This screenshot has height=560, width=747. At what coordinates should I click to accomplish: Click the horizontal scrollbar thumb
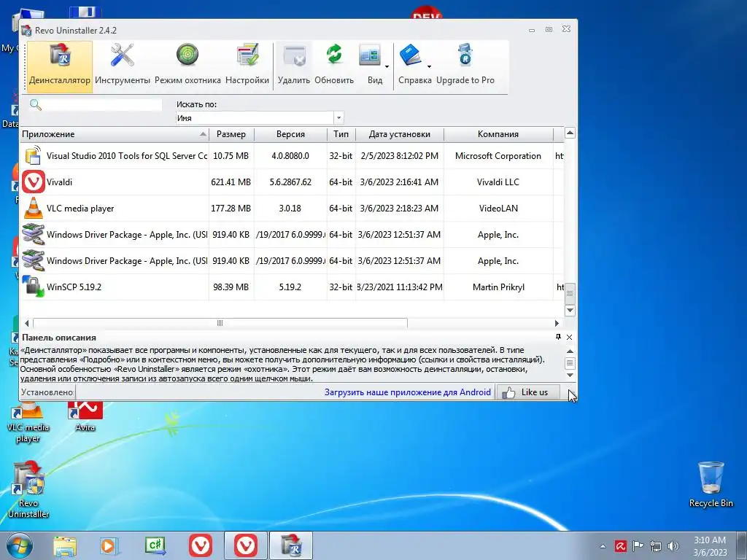pos(220,323)
